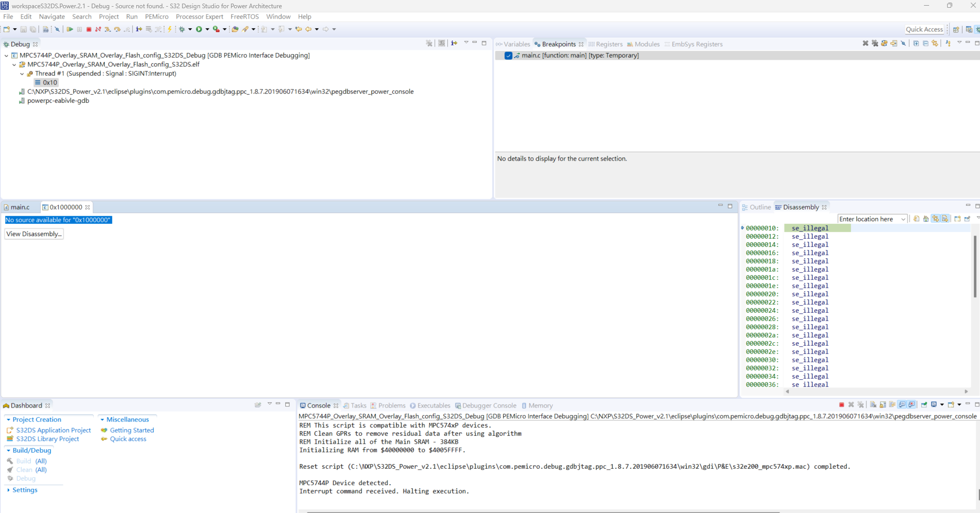
Task: Open the PEMicro menu
Action: click(157, 16)
